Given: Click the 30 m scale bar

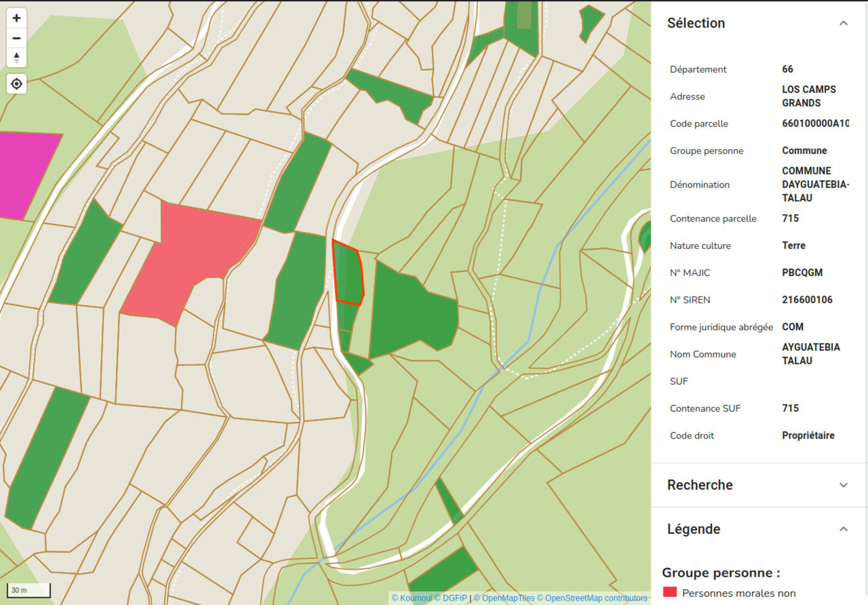Looking at the screenshot, I should (x=28, y=590).
